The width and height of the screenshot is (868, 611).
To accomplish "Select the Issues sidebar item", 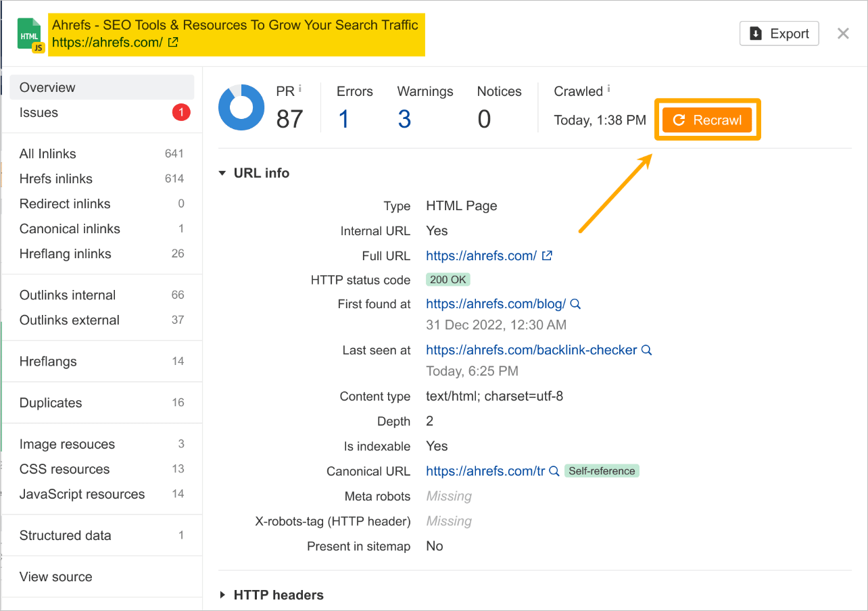I will point(39,113).
